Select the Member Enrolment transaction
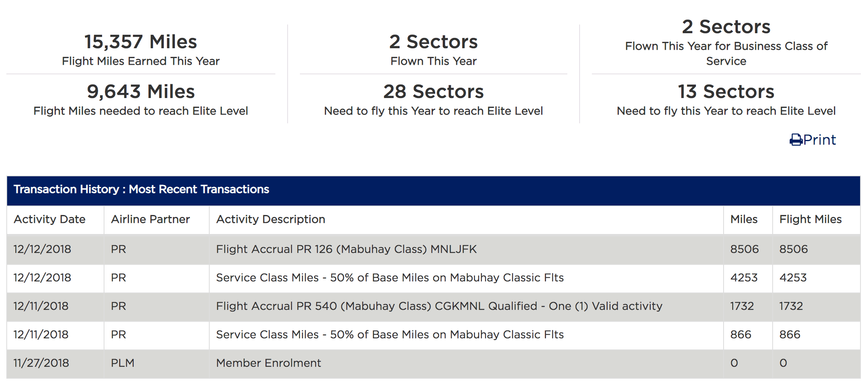The width and height of the screenshot is (868, 385). (x=268, y=363)
